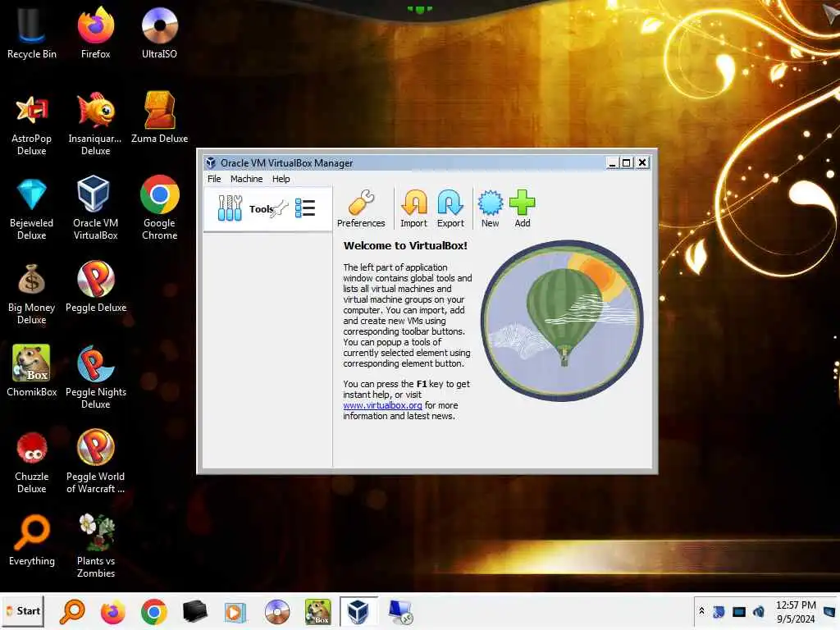Select the Peggle Nights Deluxe desktop icon
The height and width of the screenshot is (630, 840).
pyautogui.click(x=96, y=377)
